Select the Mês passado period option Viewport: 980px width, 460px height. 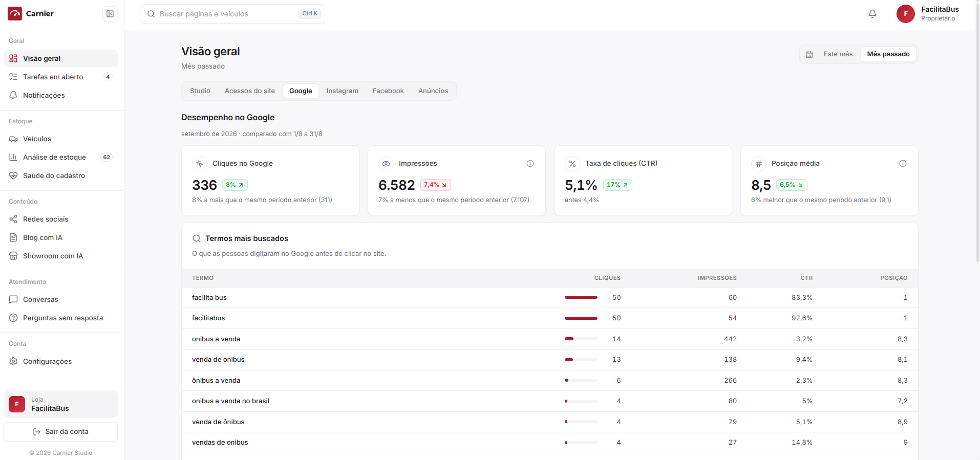(x=888, y=54)
